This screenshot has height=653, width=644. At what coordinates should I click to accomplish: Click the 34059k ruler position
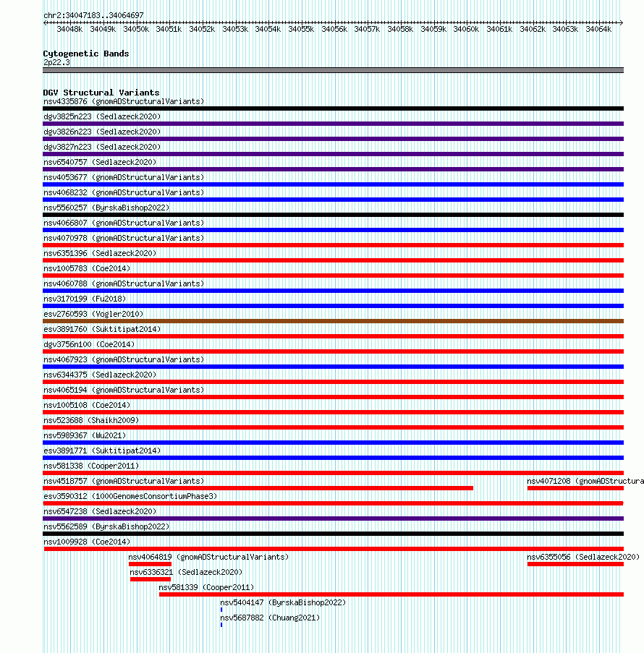(433, 29)
